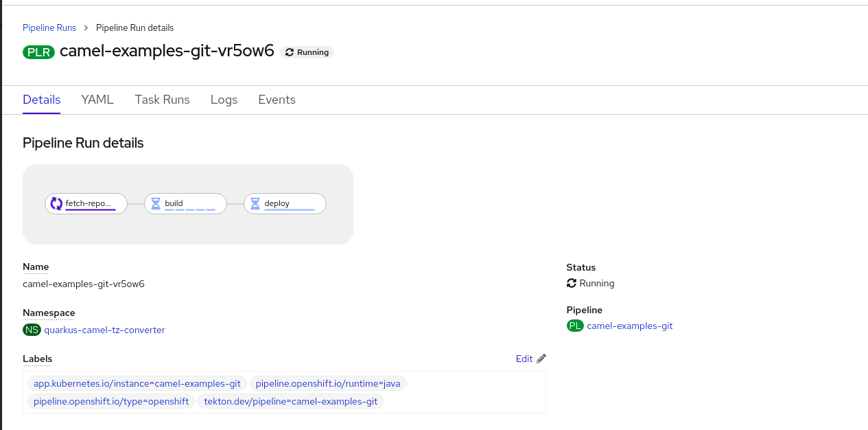Click the fetch-repo progress bar

pos(91,210)
